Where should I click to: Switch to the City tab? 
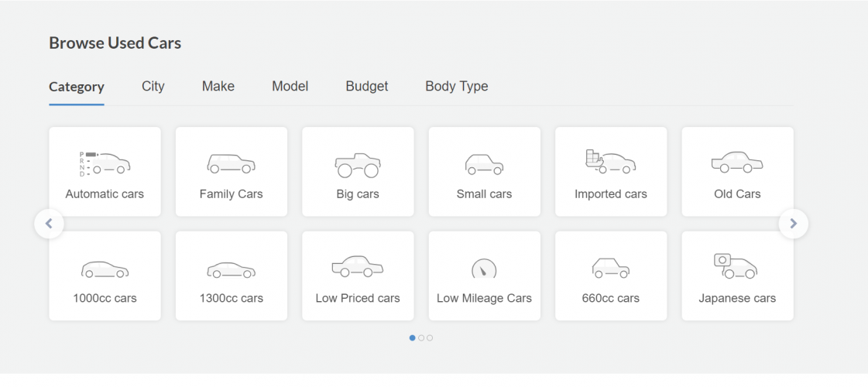coord(153,87)
